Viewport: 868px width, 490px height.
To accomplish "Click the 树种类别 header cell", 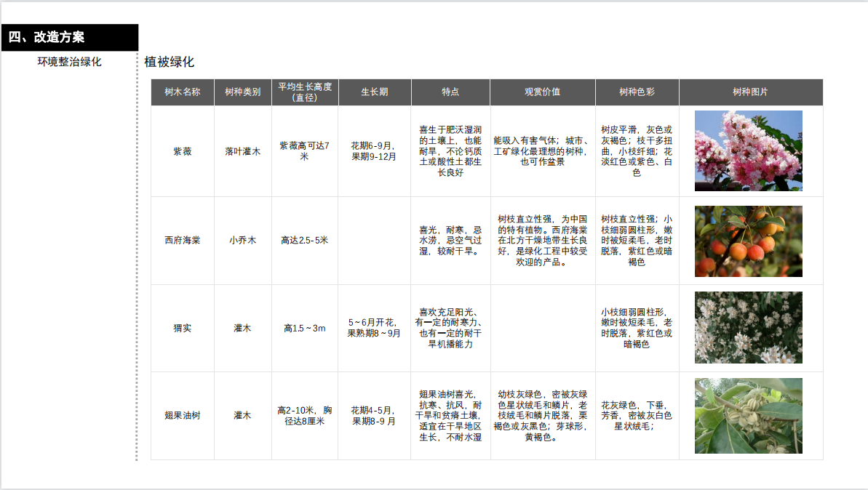I will 242,92.
